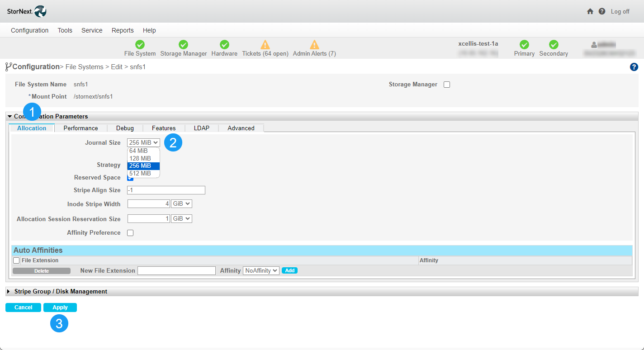This screenshot has height=350, width=644.
Task: Click the /stornext/snfs1 mount point value
Action: point(93,97)
